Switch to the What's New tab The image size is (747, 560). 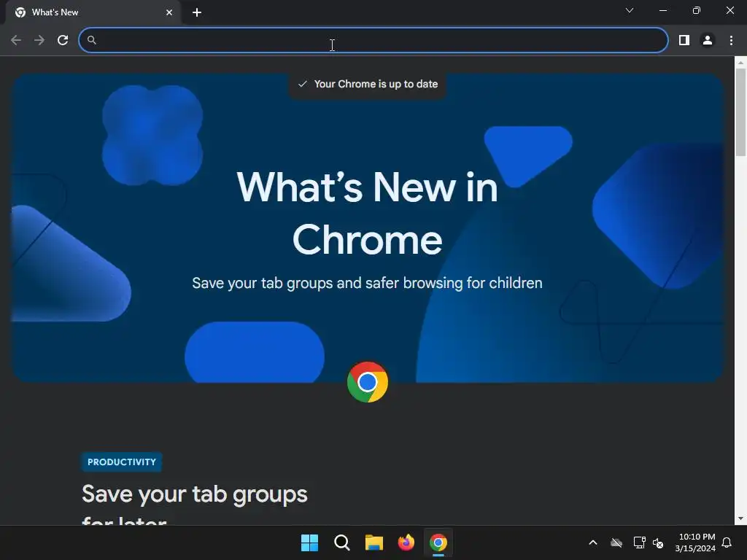tap(93, 12)
